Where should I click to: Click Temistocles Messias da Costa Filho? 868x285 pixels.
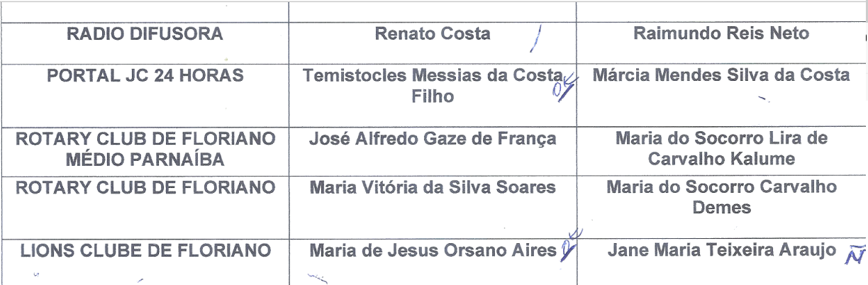pos(433,86)
